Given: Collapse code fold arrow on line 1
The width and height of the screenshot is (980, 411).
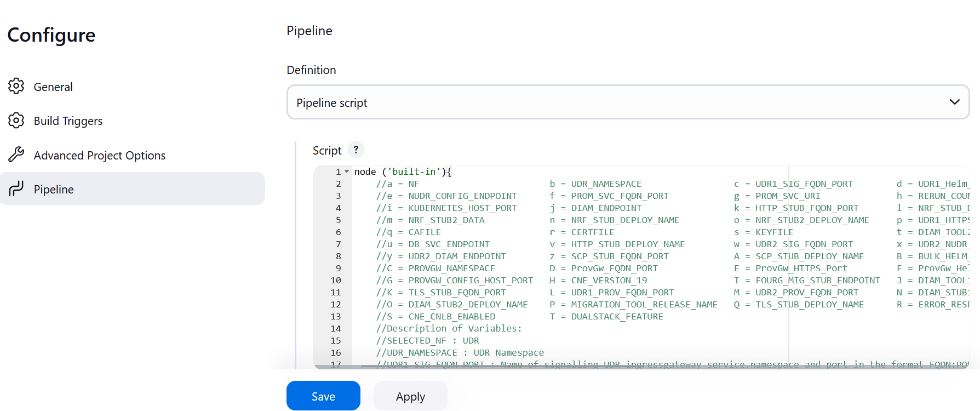Looking at the screenshot, I should pyautogui.click(x=347, y=172).
